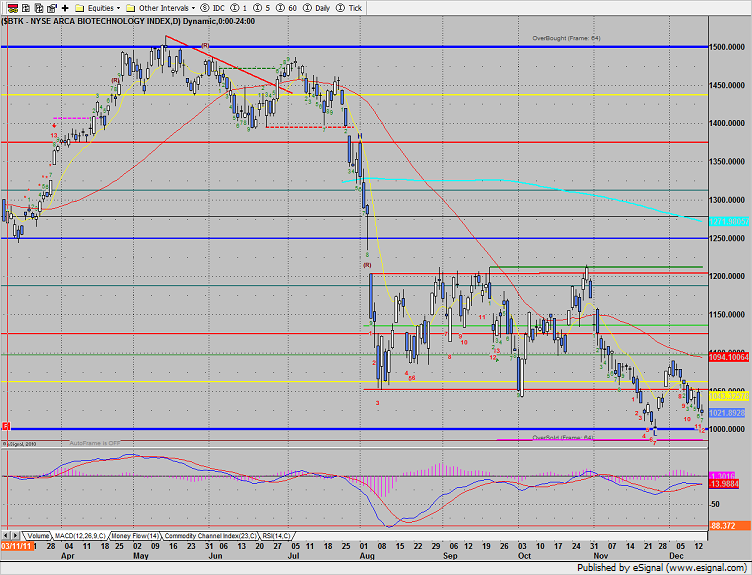Expand the Other Intervals dropdown arrow

193,9
